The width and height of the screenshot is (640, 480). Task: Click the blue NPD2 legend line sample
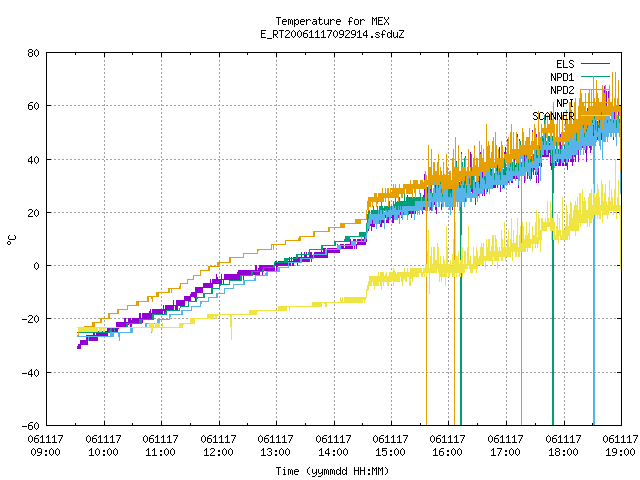595,90
